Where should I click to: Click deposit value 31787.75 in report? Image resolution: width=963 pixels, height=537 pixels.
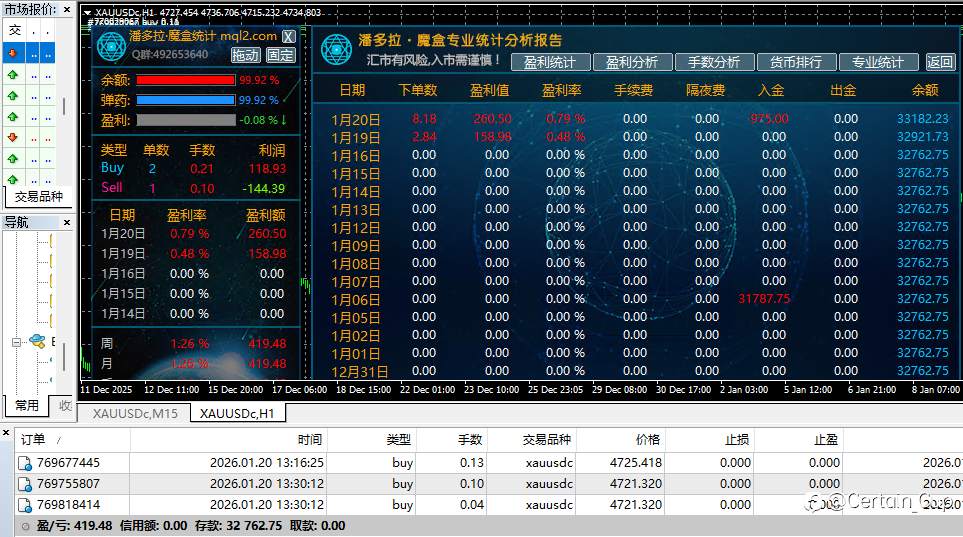click(764, 299)
